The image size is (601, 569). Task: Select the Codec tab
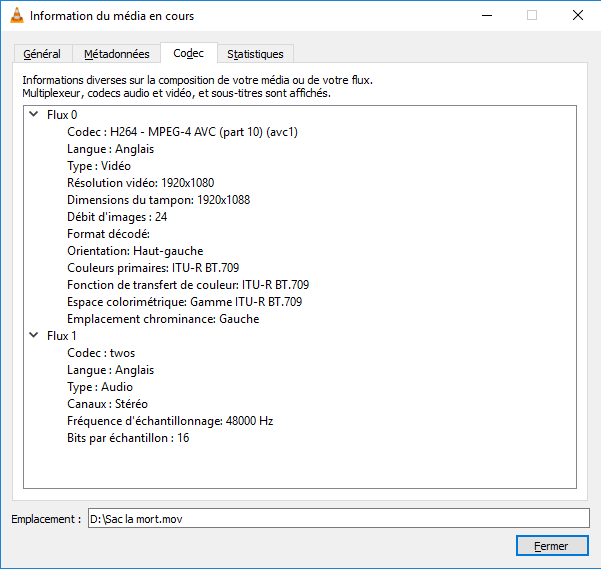189,53
